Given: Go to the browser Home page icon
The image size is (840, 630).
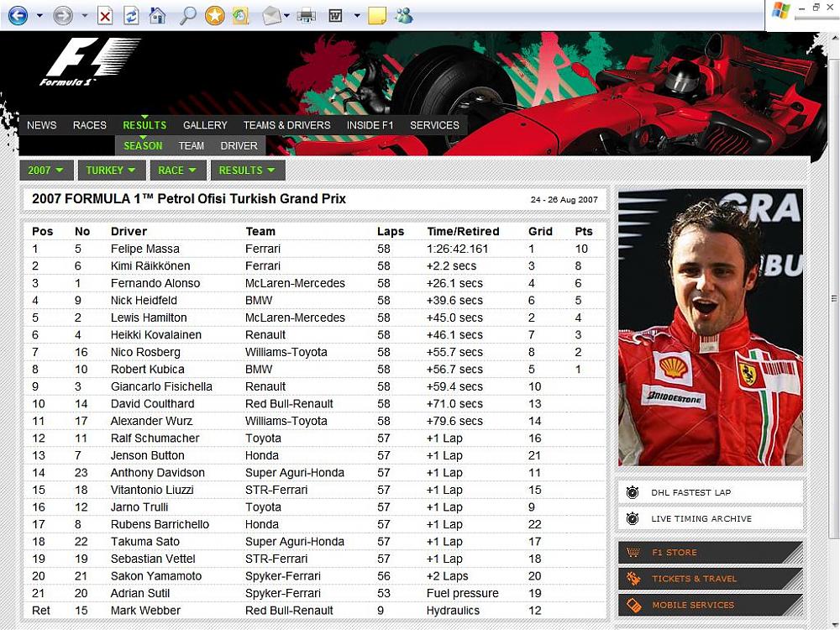Looking at the screenshot, I should (x=157, y=15).
